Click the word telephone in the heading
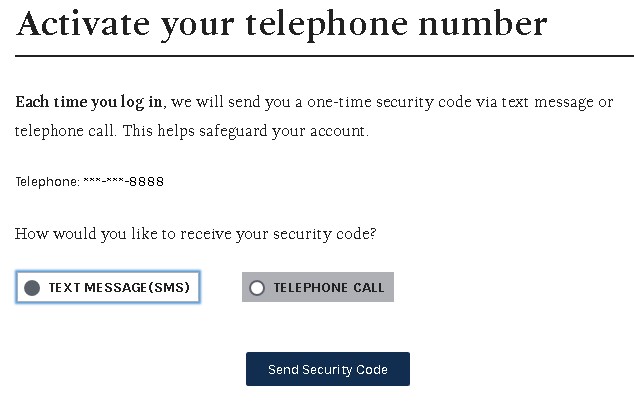The width and height of the screenshot is (634, 402). tap(326, 25)
